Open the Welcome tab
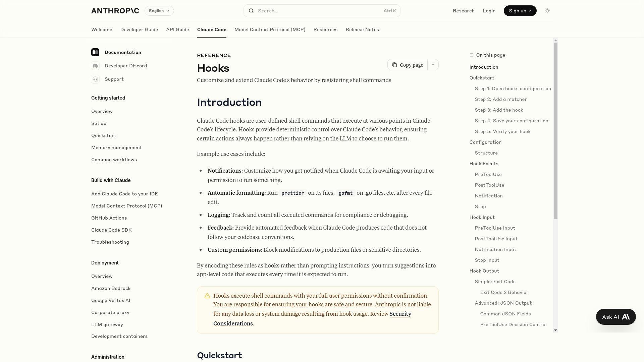 click(102, 29)
